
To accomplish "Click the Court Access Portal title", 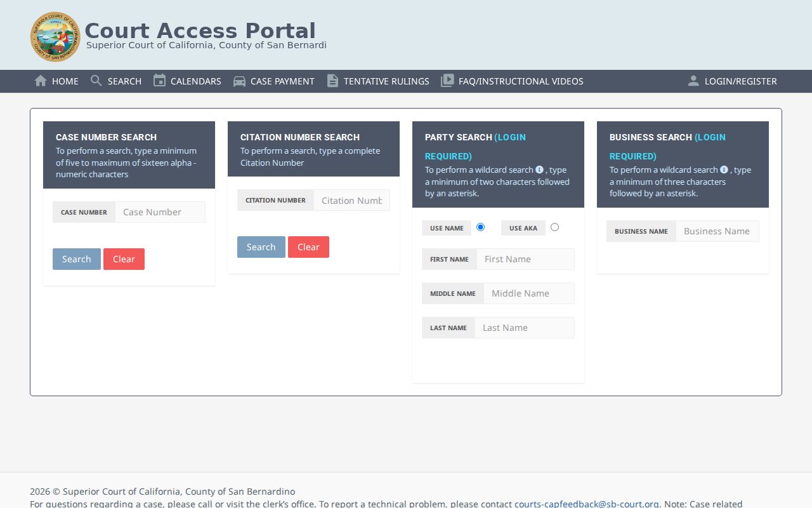I will tap(200, 30).
